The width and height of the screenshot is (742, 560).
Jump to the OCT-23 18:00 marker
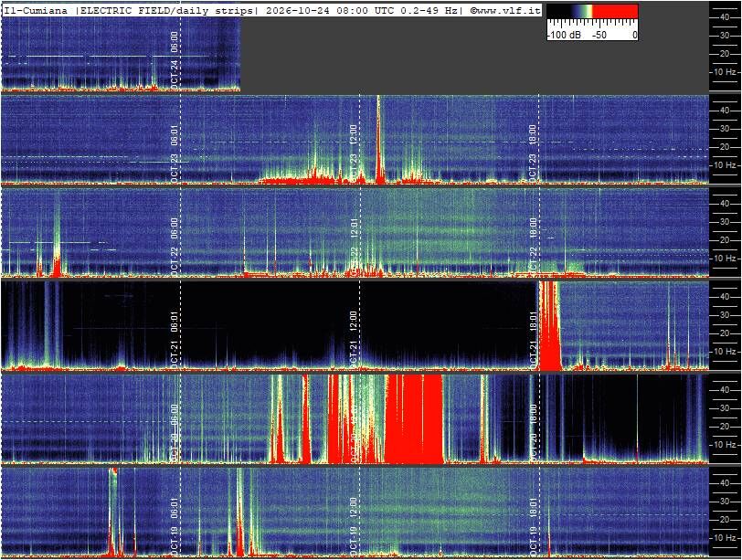click(533, 153)
